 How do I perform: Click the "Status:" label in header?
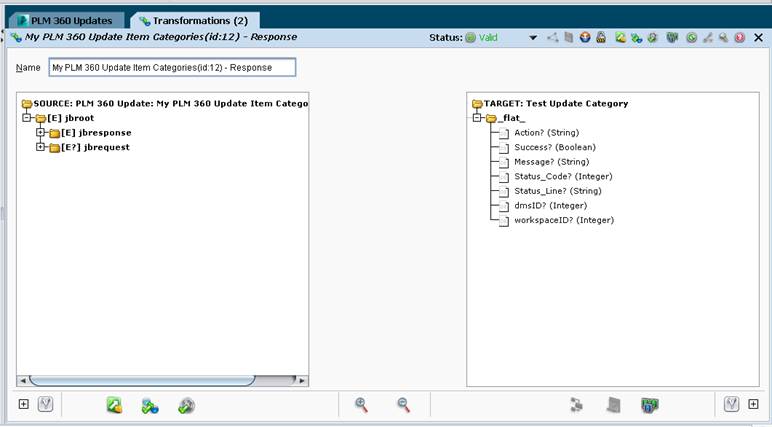point(446,37)
